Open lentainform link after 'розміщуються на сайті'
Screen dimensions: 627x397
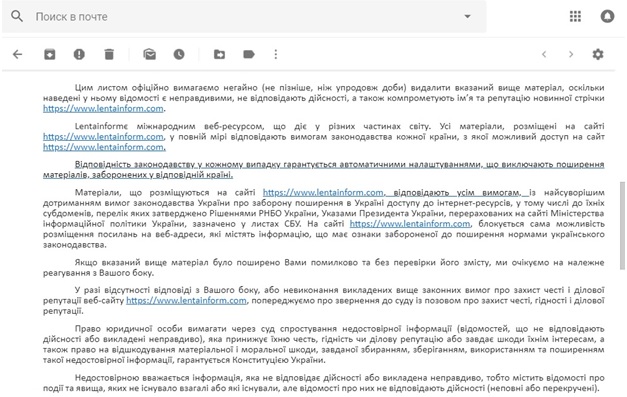click(323, 193)
